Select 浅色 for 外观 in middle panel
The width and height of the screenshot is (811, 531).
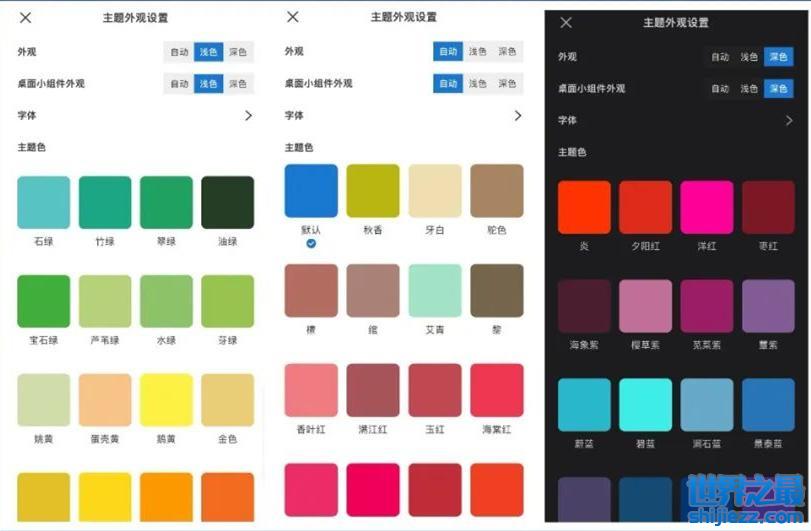pos(478,52)
